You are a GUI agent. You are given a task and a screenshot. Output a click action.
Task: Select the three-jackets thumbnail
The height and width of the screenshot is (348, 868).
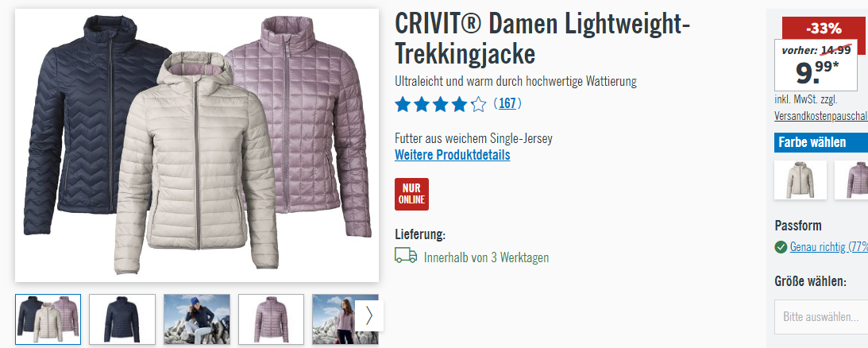tap(48, 319)
